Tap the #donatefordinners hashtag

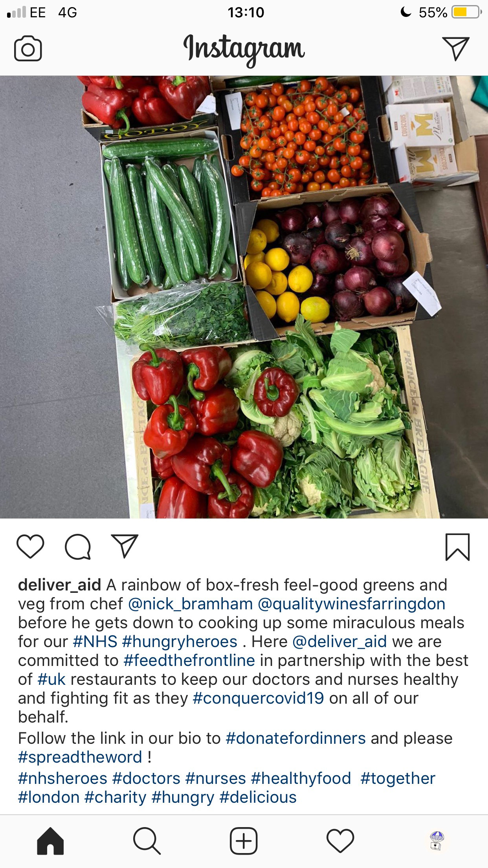click(296, 738)
